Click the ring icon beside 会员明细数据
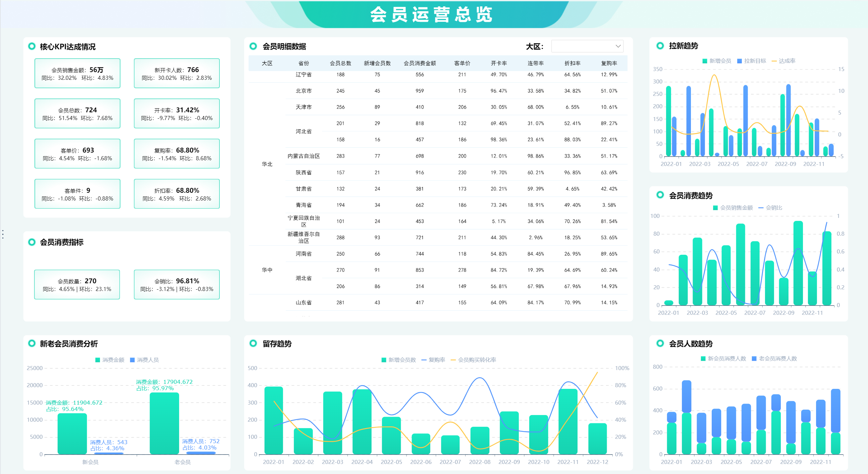Image resolution: width=868 pixels, height=474 pixels. [x=253, y=46]
